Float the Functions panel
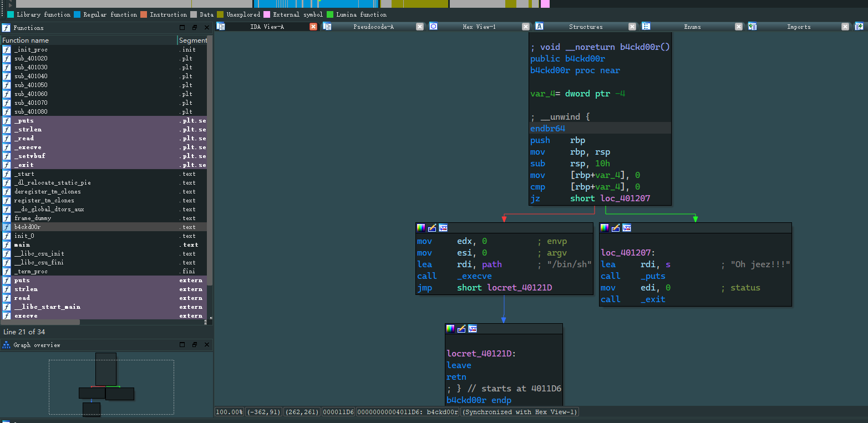Image resolution: width=868 pixels, height=423 pixels. [194, 28]
